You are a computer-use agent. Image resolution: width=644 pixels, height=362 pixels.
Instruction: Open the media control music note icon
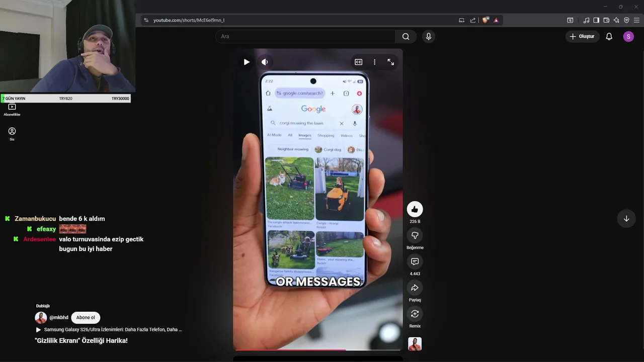coord(586,20)
